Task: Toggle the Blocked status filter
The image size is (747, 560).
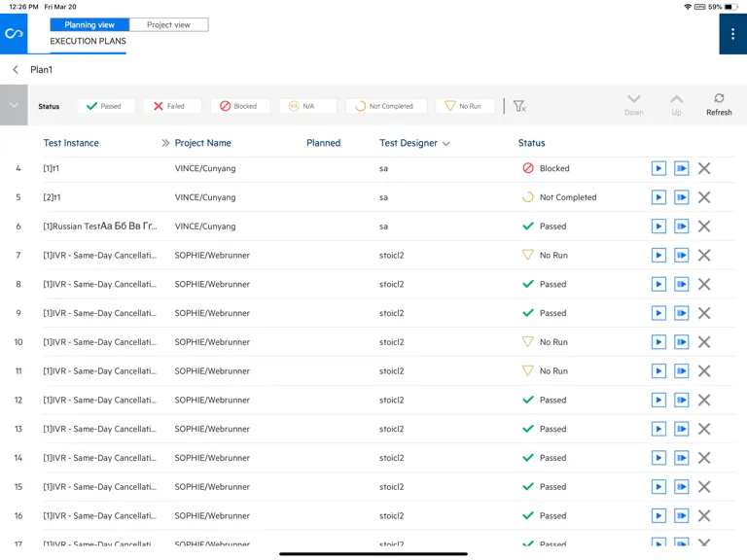Action: coord(240,106)
